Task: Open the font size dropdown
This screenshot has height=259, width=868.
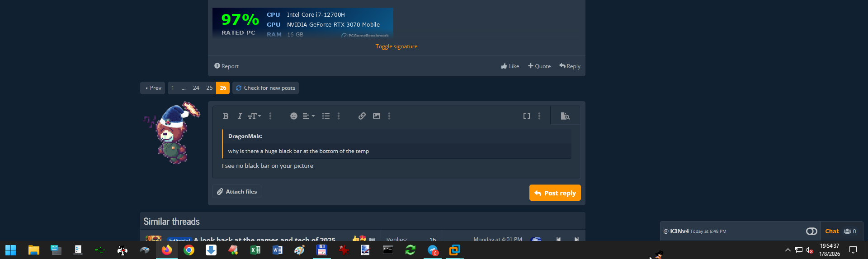Action: tap(255, 116)
